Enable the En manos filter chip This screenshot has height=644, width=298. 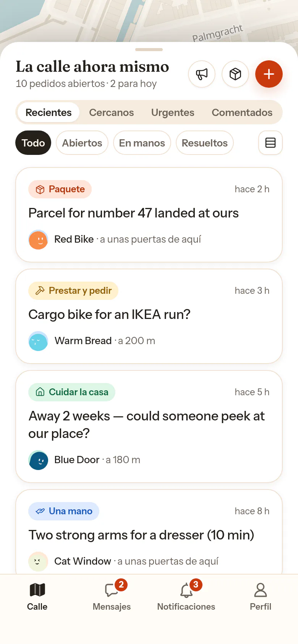tap(142, 143)
